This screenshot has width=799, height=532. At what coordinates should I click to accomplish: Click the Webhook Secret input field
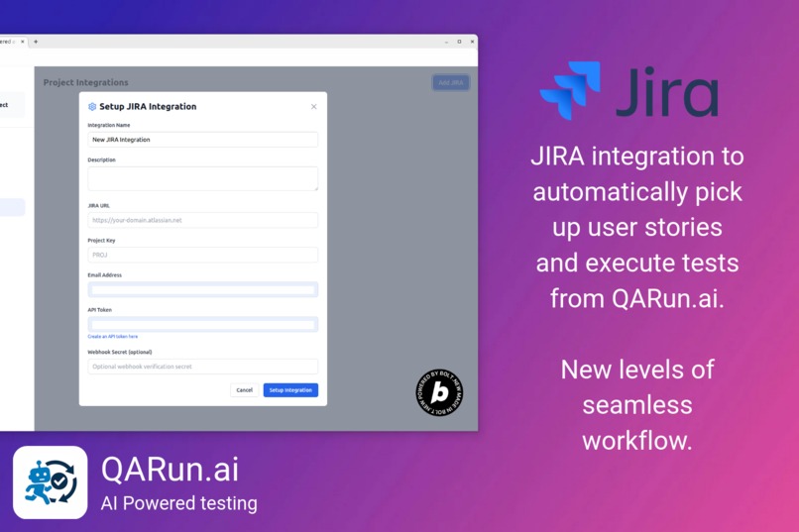[203, 367]
